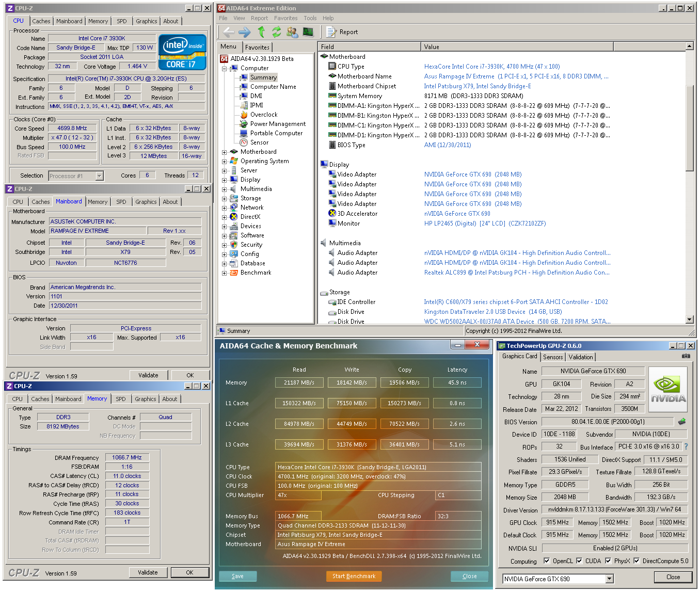
Task: Click the question mark beside Bus Interface
Action: click(x=686, y=447)
